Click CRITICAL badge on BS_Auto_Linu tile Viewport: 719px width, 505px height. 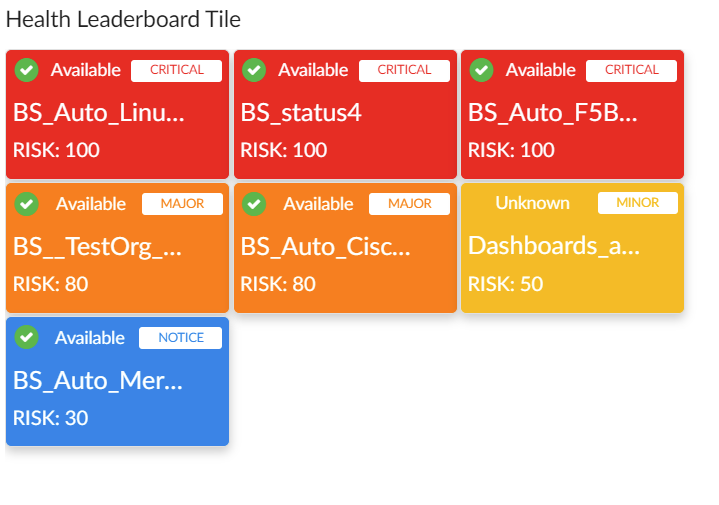click(x=176, y=70)
